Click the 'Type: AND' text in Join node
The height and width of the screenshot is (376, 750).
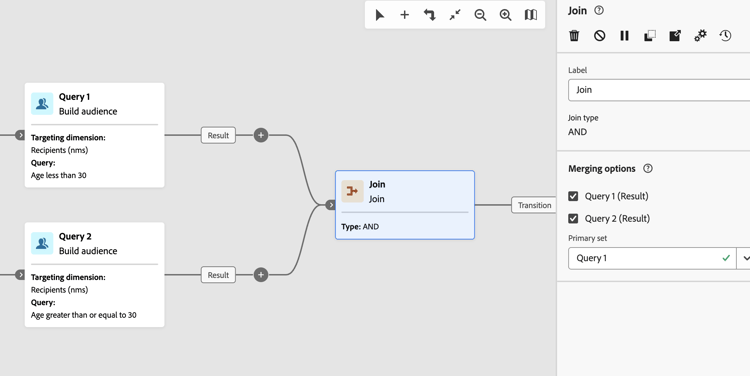360,227
